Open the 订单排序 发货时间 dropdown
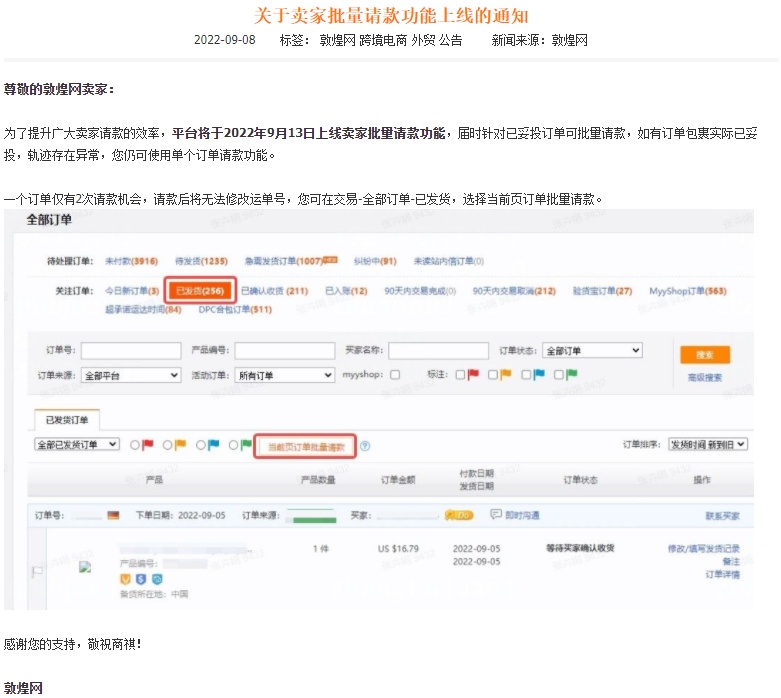781x698 pixels. pos(707,444)
